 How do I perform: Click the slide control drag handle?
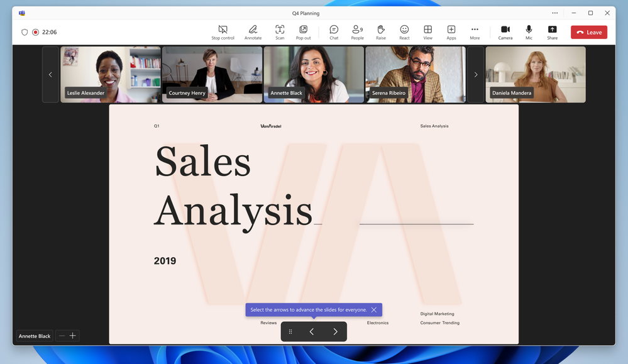(x=290, y=331)
